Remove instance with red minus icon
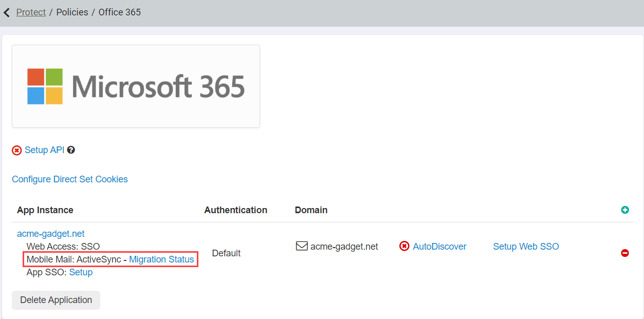Screen dimensions: 644x319 (625, 253)
